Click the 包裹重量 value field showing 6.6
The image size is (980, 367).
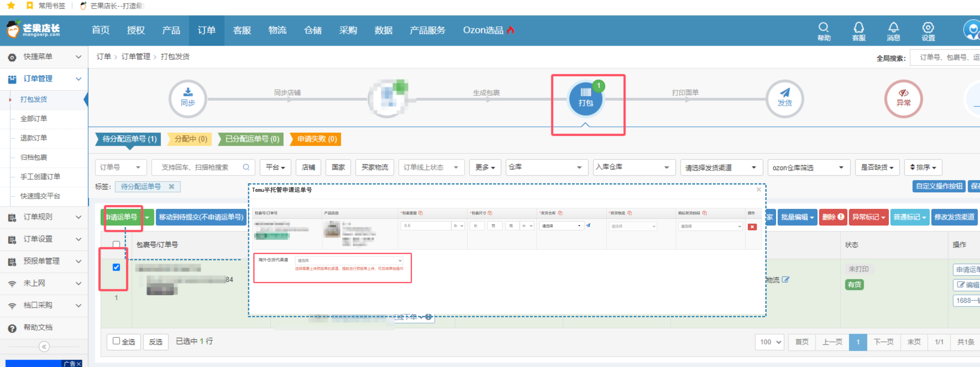[x=425, y=226]
